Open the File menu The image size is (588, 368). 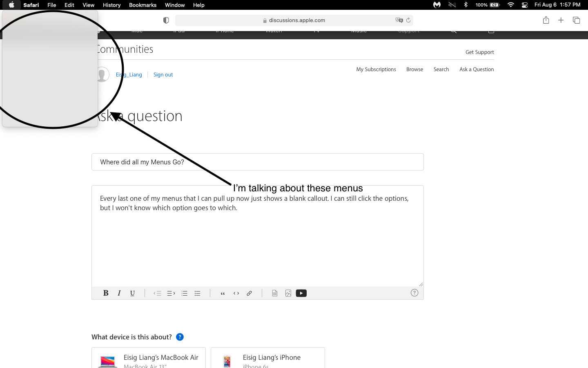coord(52,5)
